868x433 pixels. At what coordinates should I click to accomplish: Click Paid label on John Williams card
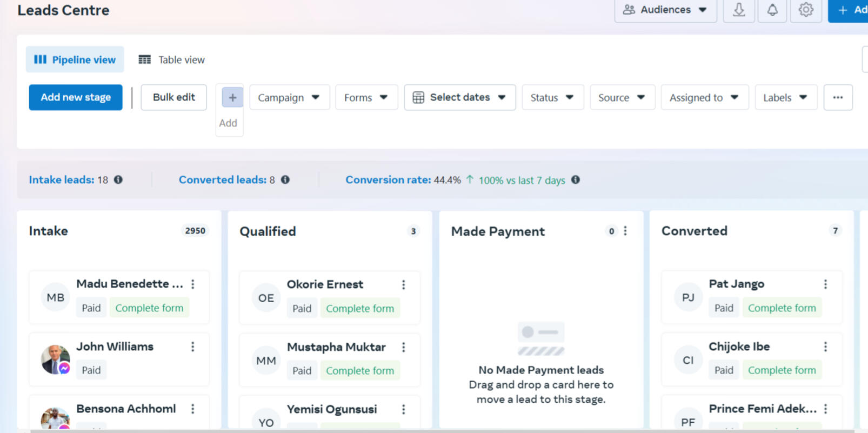(91, 370)
